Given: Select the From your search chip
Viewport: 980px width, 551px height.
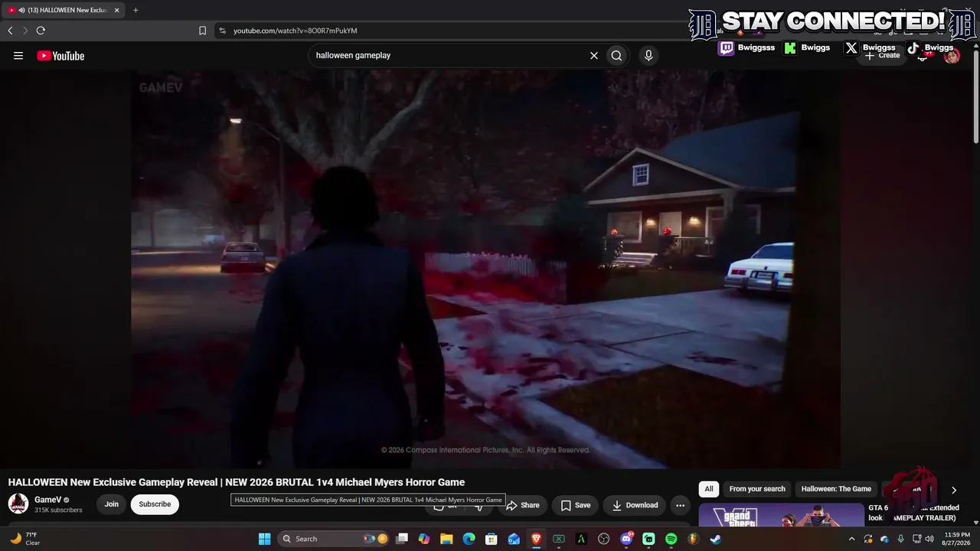Looking at the screenshot, I should pyautogui.click(x=757, y=489).
